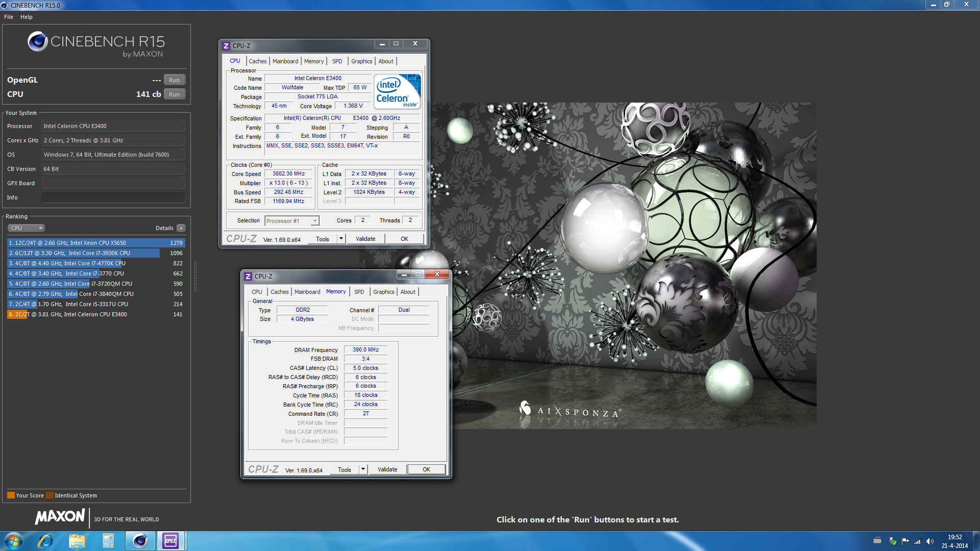Click OK in upper CPU-Z window
The height and width of the screenshot is (551, 980).
pyautogui.click(x=404, y=239)
